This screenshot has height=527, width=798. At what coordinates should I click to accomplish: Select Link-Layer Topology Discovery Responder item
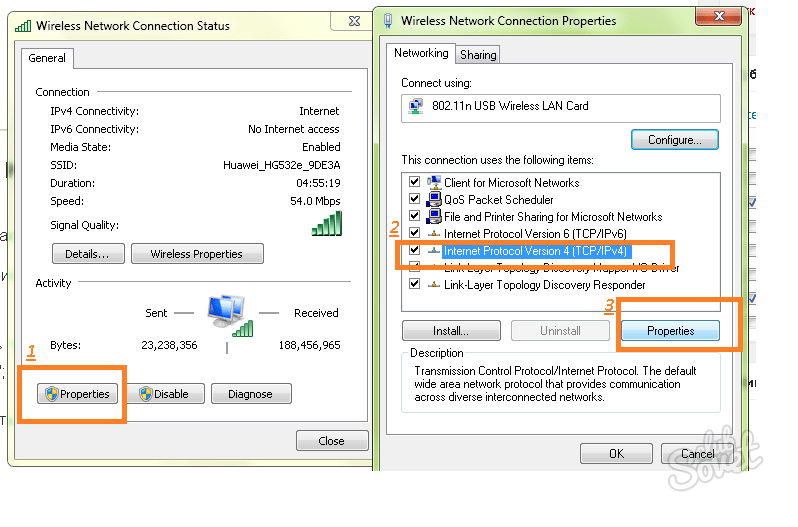[545, 285]
